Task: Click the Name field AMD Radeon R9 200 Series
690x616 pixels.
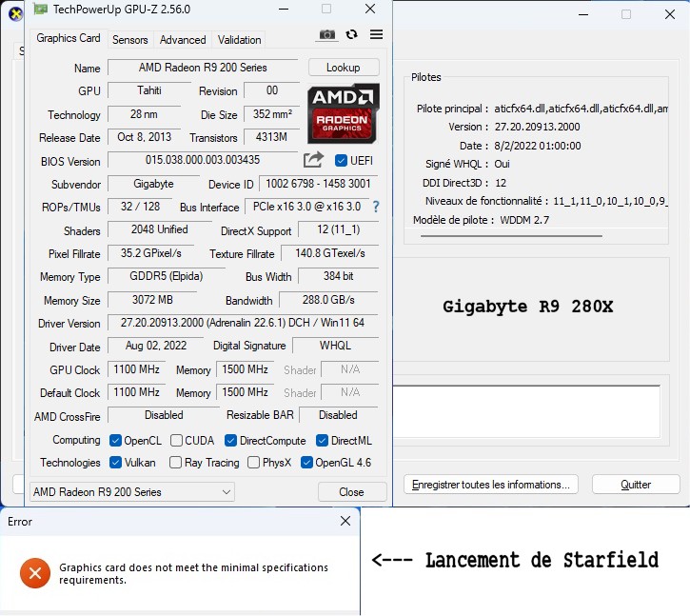Action: (x=203, y=68)
